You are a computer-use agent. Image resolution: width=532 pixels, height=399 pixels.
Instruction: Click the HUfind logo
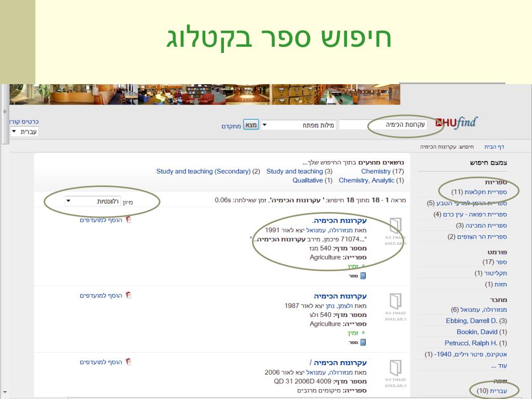coord(456,123)
